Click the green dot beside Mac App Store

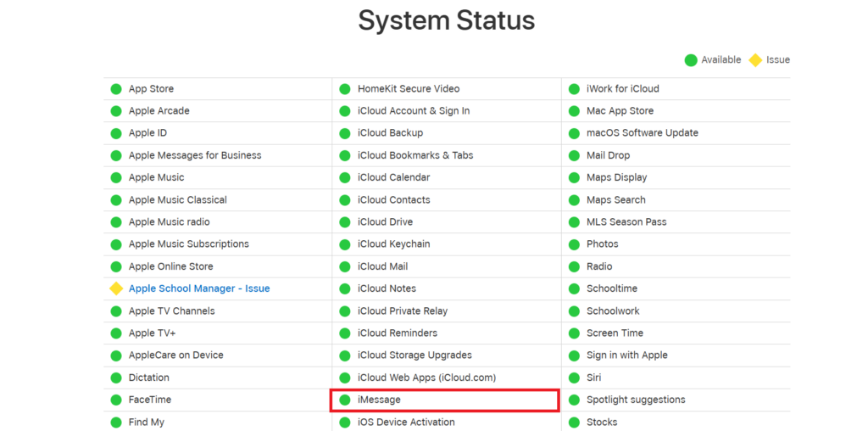574,111
